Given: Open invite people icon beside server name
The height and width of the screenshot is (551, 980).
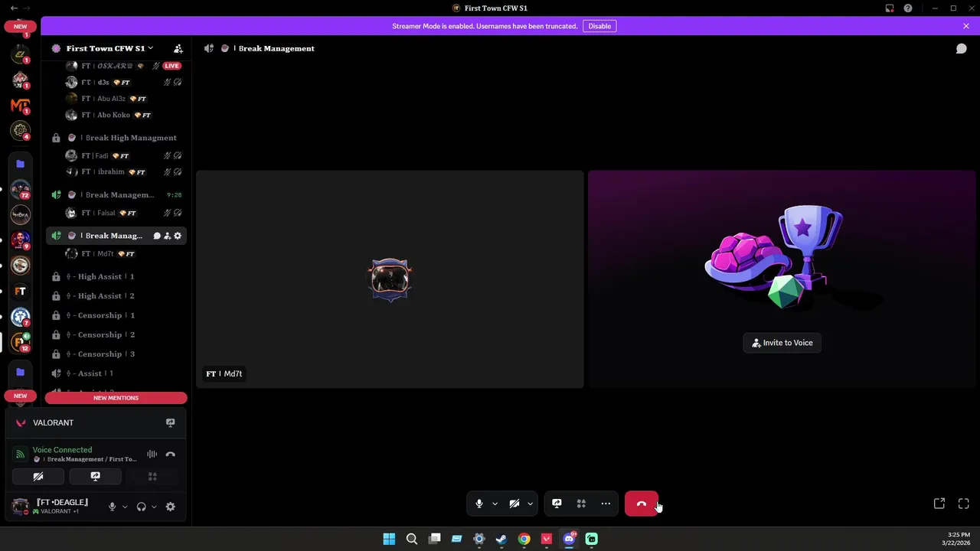Looking at the screenshot, I should [x=178, y=48].
